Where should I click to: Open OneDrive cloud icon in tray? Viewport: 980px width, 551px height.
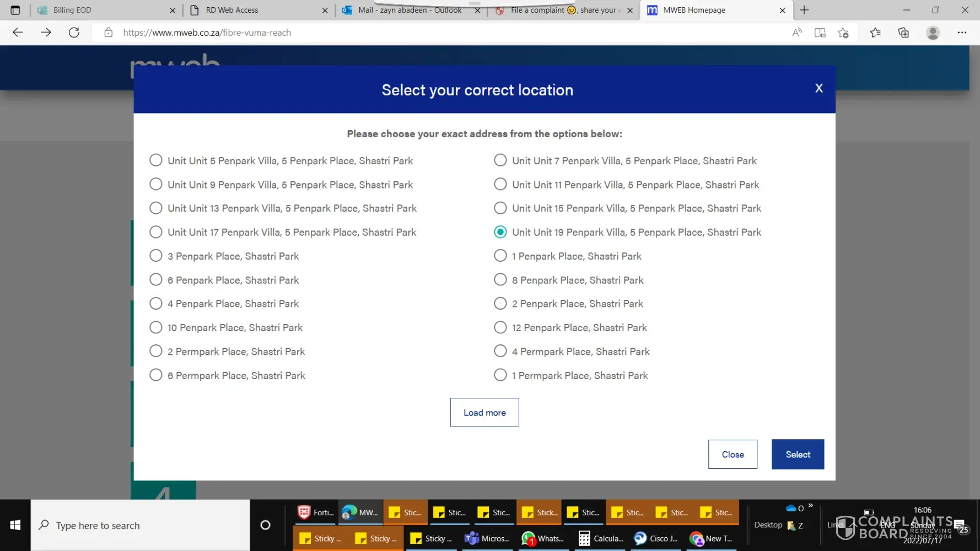click(x=791, y=508)
